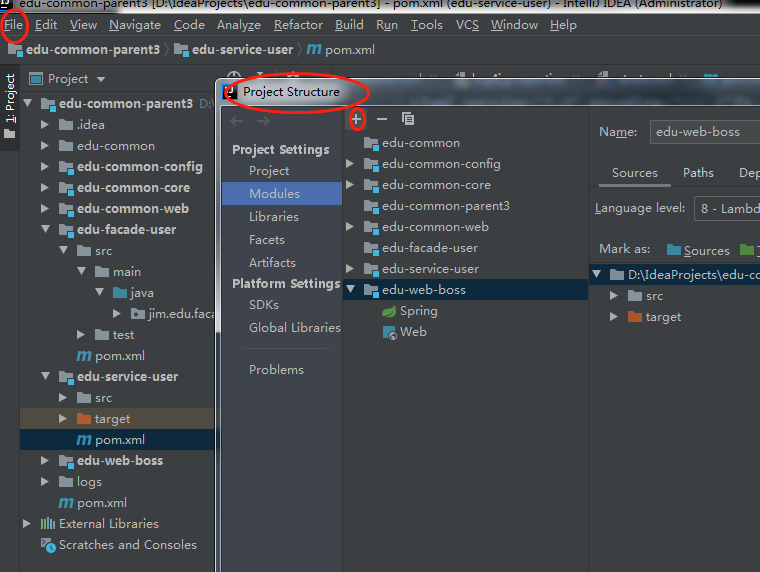Expand edu-common-web in module list
The height and width of the screenshot is (572, 760).
349,226
